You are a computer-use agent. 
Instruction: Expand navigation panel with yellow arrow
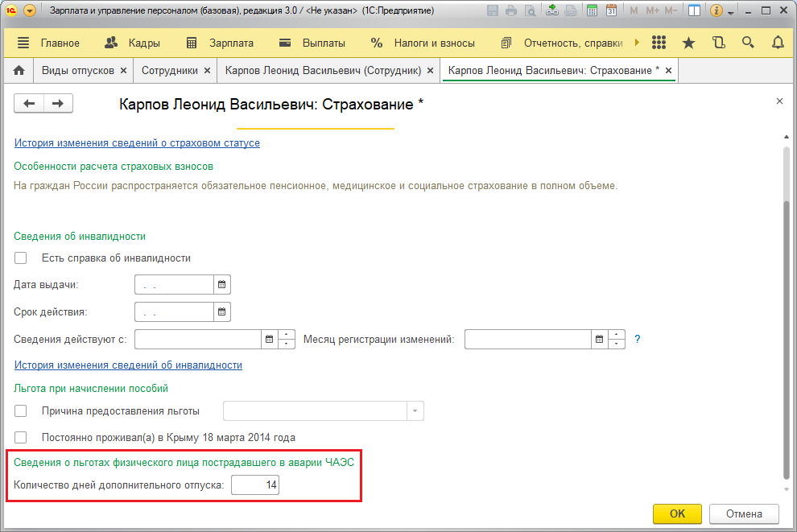tap(637, 43)
